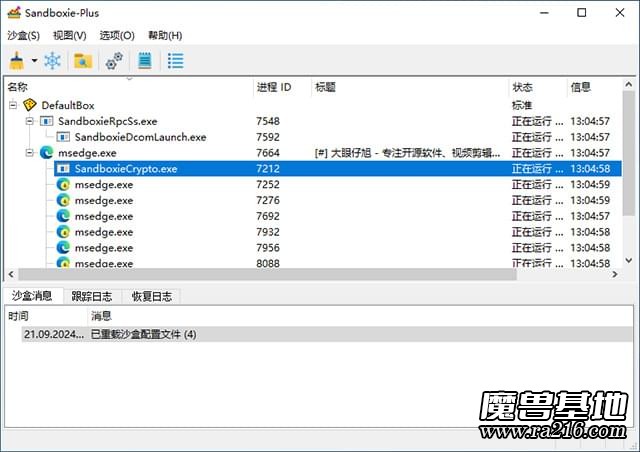Click the 标准 status of DefaultBox

(522, 105)
